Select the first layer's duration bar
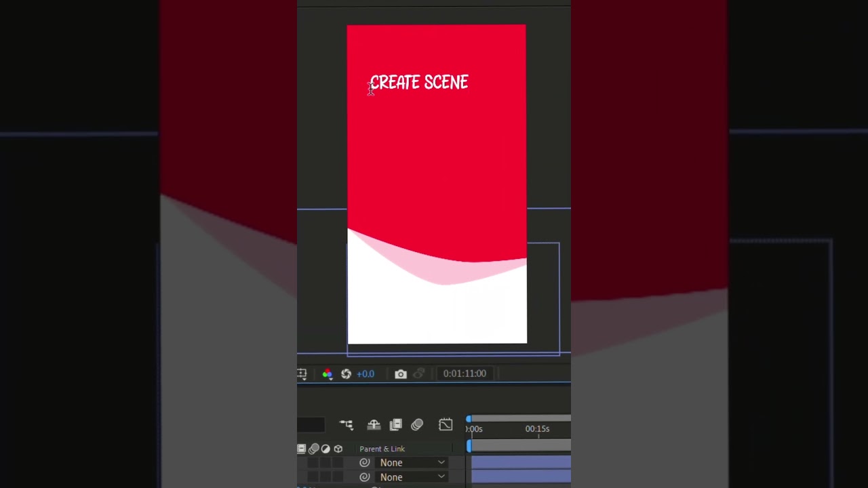This screenshot has width=868, height=488. point(521,462)
